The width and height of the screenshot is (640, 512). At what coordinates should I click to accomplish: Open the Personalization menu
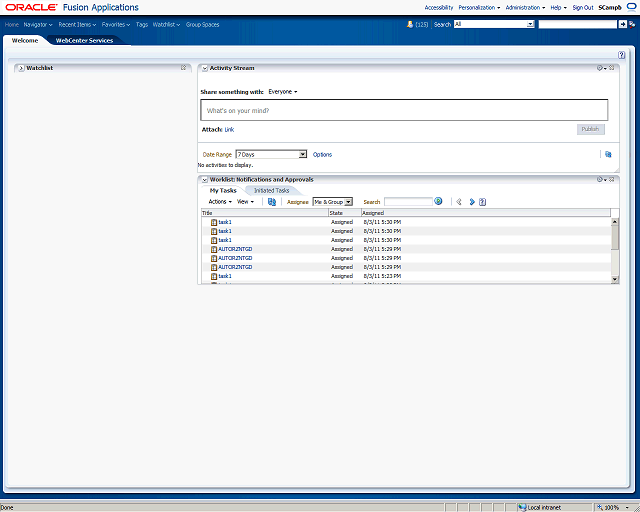click(x=479, y=7)
